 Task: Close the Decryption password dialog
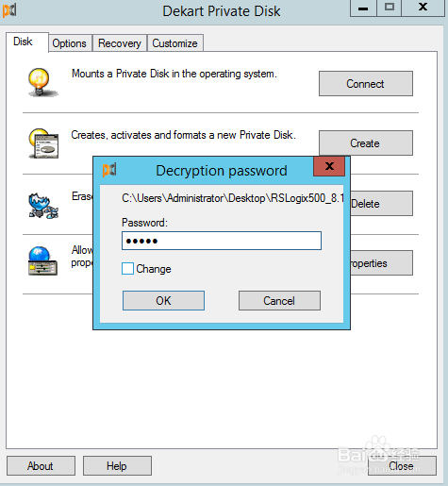coord(329,166)
